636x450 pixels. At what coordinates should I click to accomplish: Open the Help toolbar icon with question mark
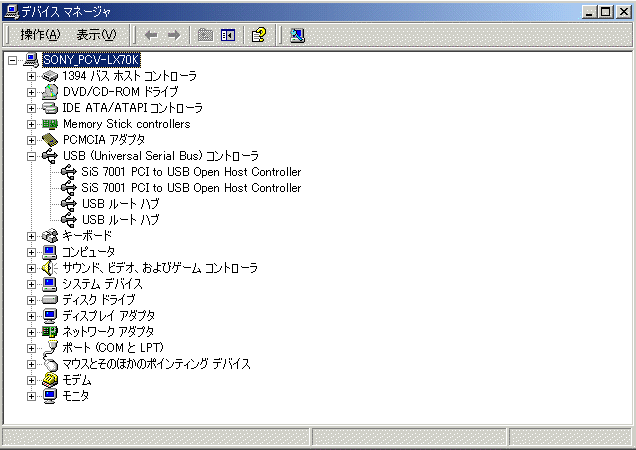(259, 35)
